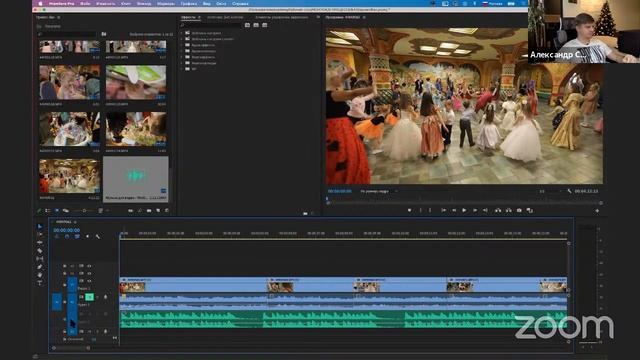Image resolution: width=640 pixels, height=360 pixels.
Task: Select the Razor tool
Action: coord(40,251)
